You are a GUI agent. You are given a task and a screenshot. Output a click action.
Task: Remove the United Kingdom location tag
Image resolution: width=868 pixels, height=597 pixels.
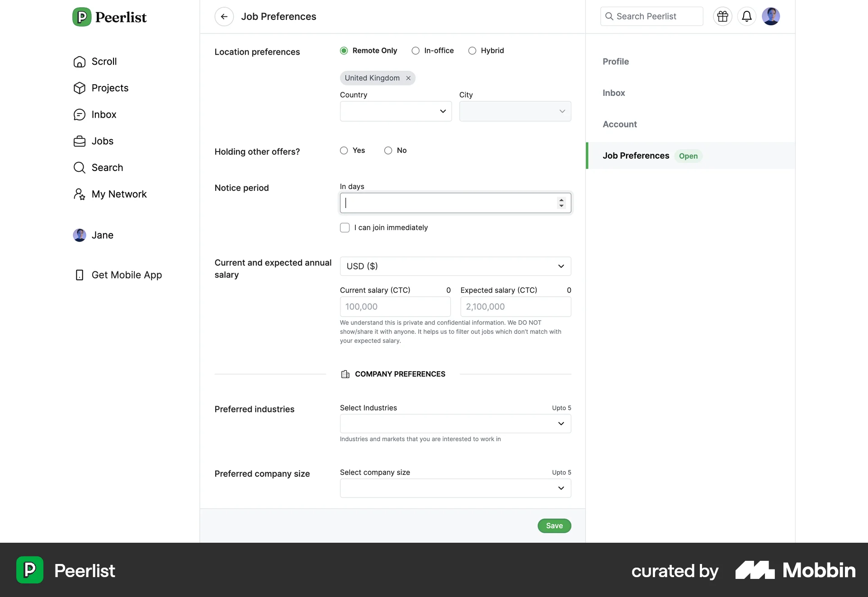tap(408, 78)
